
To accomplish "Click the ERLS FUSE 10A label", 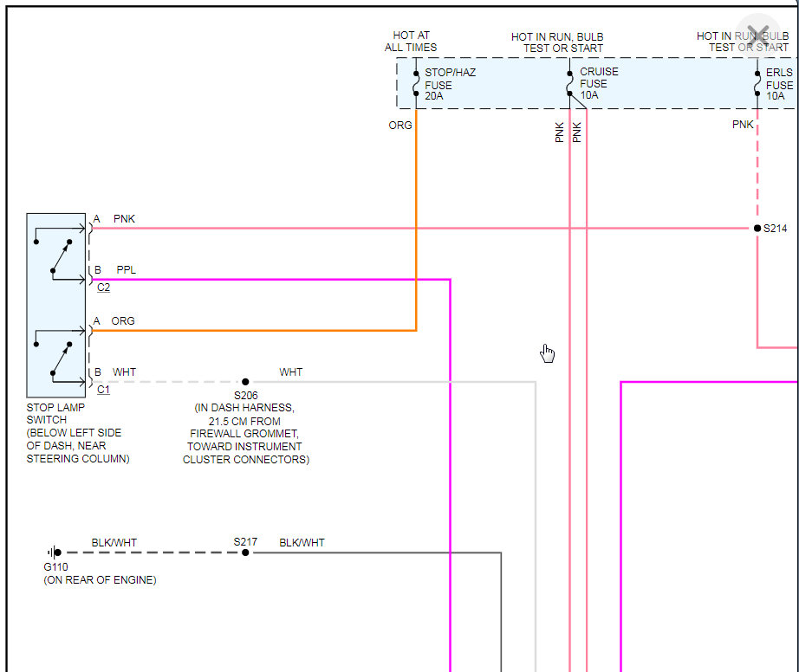I will [x=779, y=84].
